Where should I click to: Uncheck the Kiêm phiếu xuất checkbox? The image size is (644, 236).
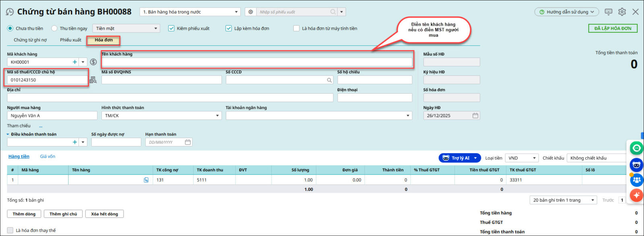click(x=171, y=29)
